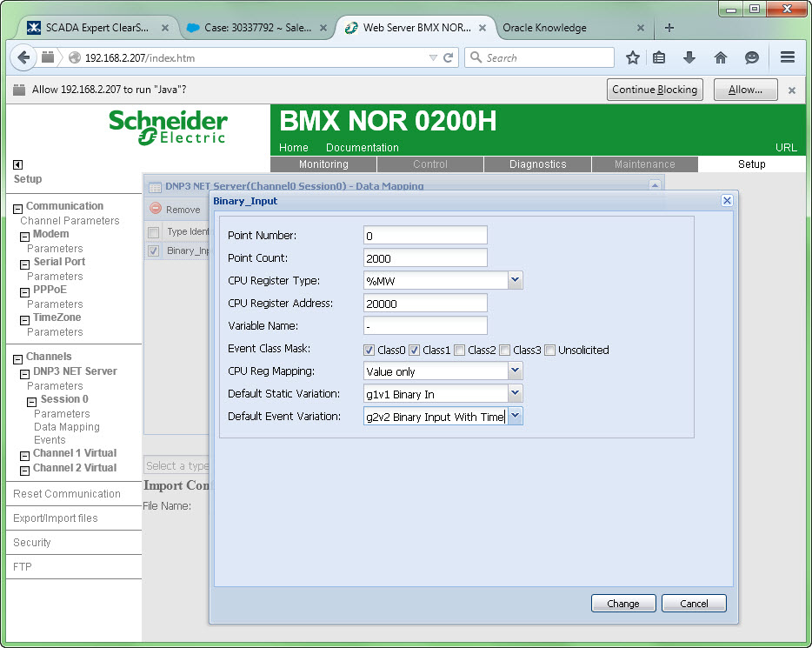Uncheck the Binary_Input row checkbox
812x648 pixels.
(153, 251)
